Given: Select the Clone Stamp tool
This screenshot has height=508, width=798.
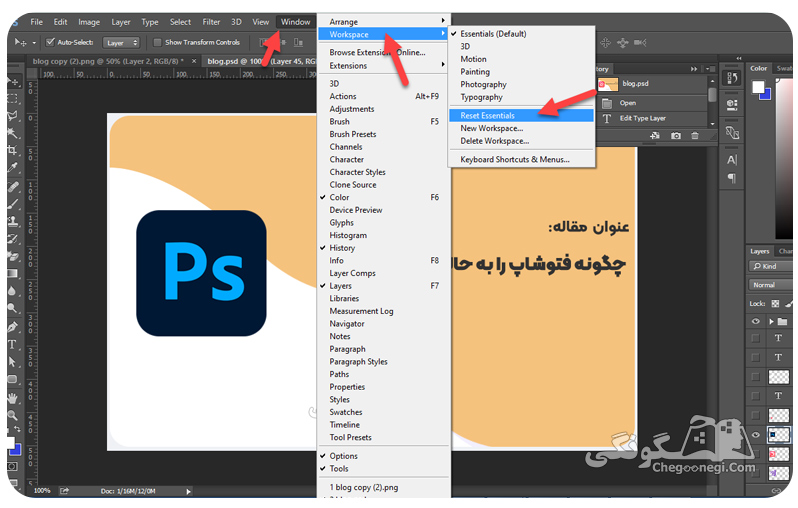Looking at the screenshot, I should click(x=13, y=221).
